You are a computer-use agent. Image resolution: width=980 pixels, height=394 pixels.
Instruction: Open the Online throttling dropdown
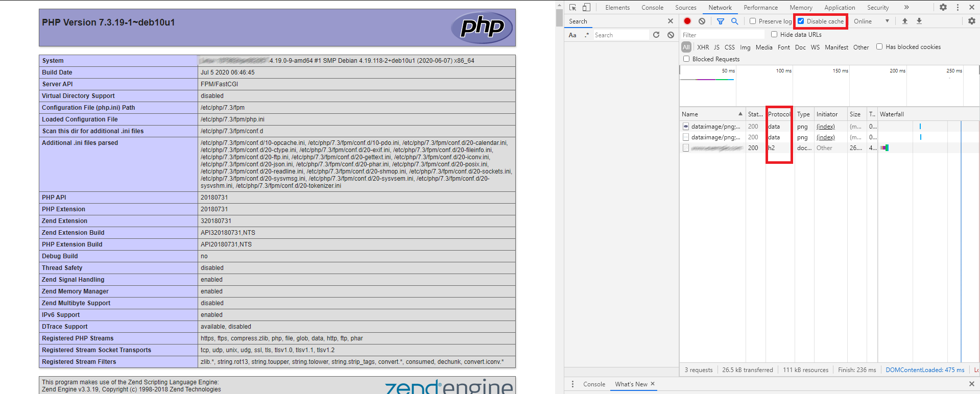[x=871, y=21]
